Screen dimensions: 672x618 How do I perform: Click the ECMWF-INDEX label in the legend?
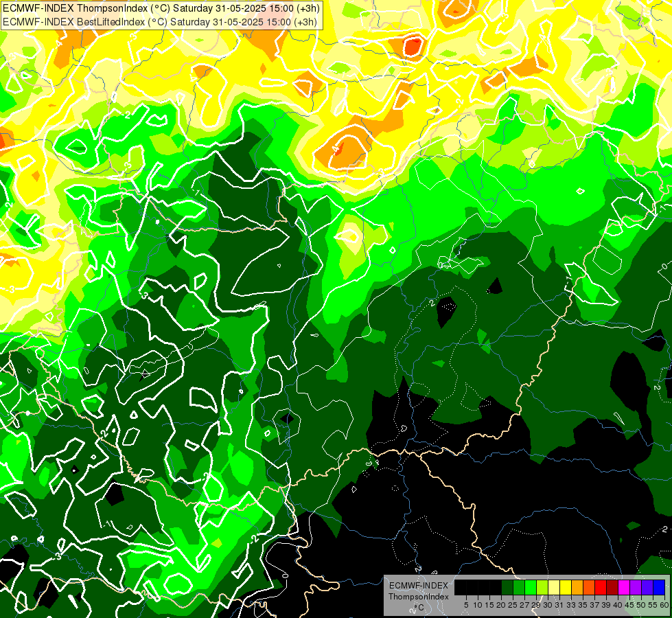click(419, 586)
